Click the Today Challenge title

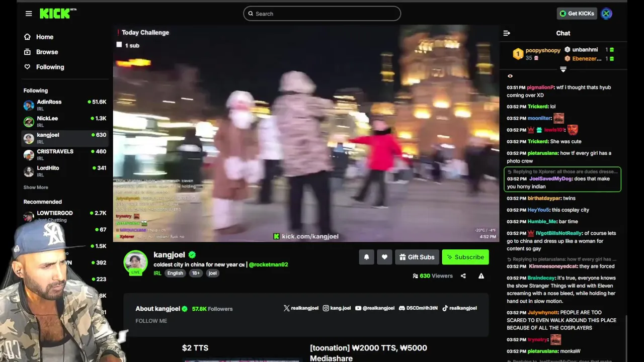tap(145, 33)
